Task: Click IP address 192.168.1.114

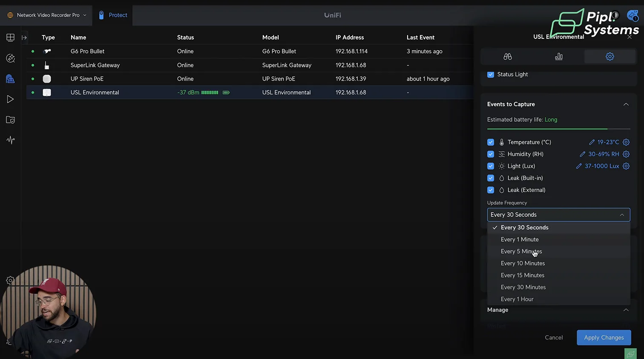Action: [351, 51]
